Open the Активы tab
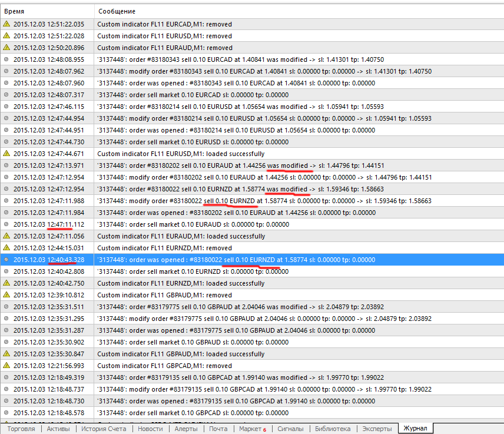The image size is (504, 434). (58, 429)
